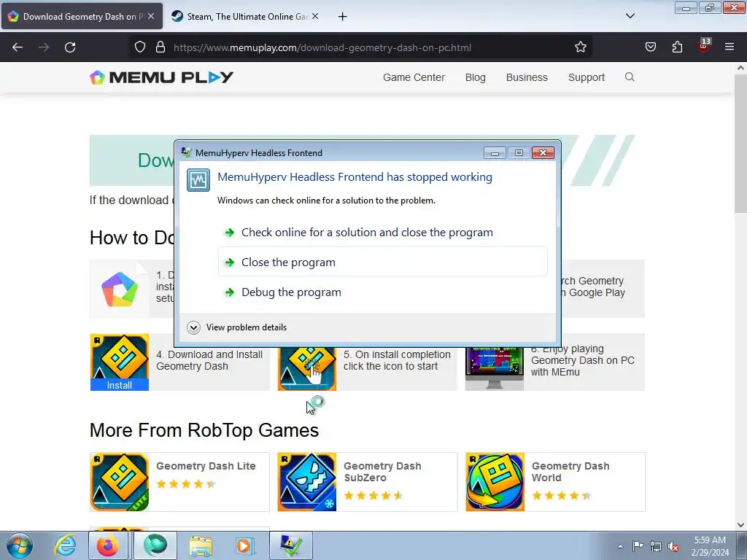Click the scrollbar up arrow

point(741,68)
